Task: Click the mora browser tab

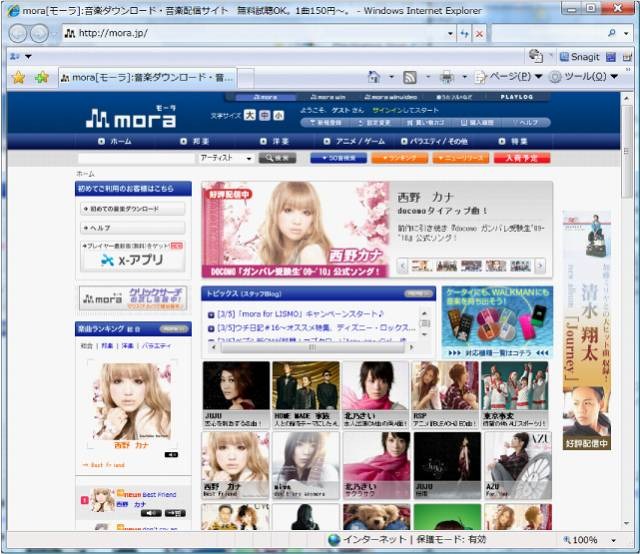Action: (147, 78)
